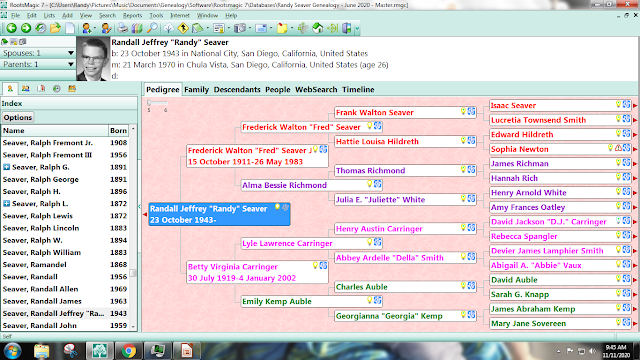The width and height of the screenshot is (640, 360).
Task: Select Seaver, Randall Allen in index
Action: tap(65, 289)
